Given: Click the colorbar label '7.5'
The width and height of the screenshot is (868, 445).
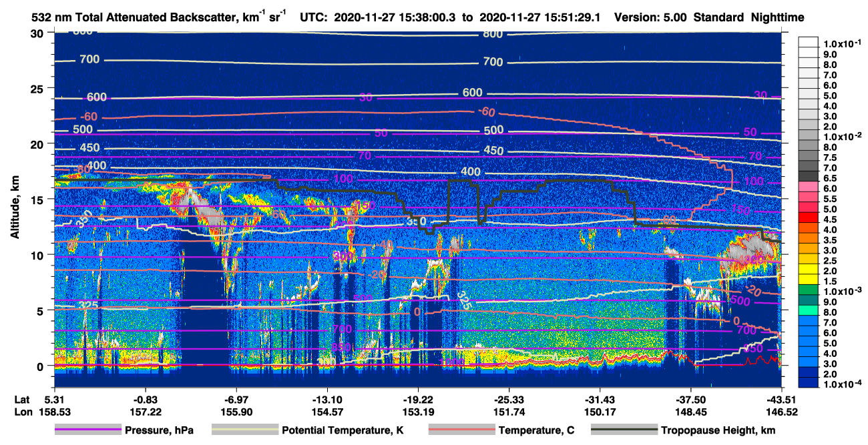Looking at the screenshot, I should pyautogui.click(x=830, y=157).
